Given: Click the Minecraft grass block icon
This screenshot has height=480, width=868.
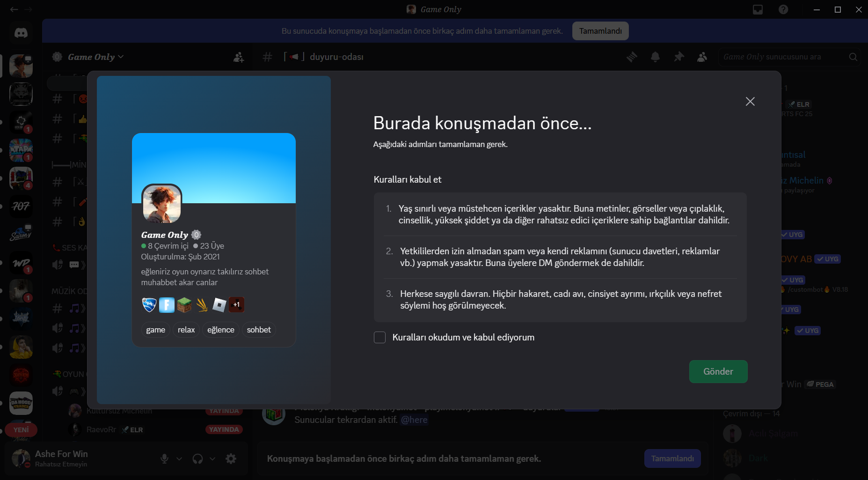Looking at the screenshot, I should [184, 305].
